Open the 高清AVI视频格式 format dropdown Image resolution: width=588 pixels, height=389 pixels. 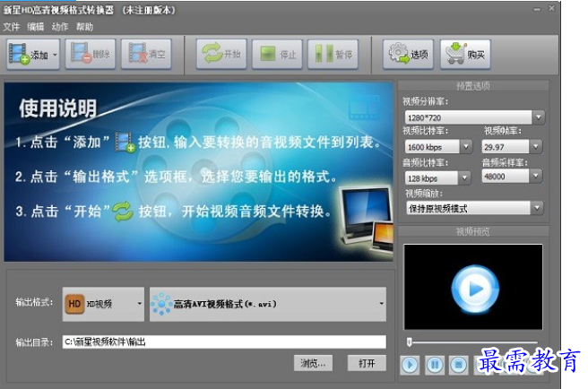pyautogui.click(x=268, y=304)
